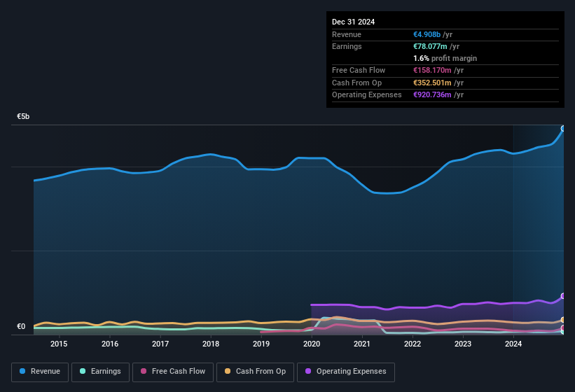This screenshot has width=575, height=392.
Task: Click the 2023 x-axis label
Action: (x=463, y=344)
